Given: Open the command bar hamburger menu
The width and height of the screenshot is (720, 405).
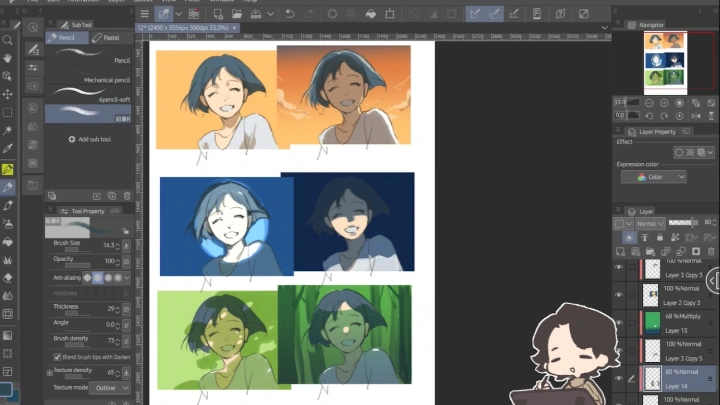Looking at the screenshot, I should (x=144, y=14).
